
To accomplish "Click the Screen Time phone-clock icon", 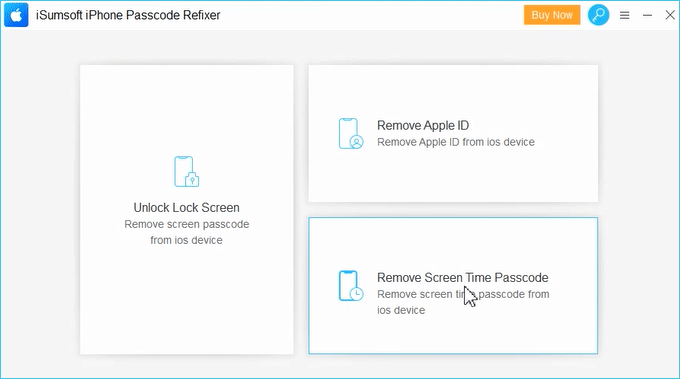I will point(351,286).
